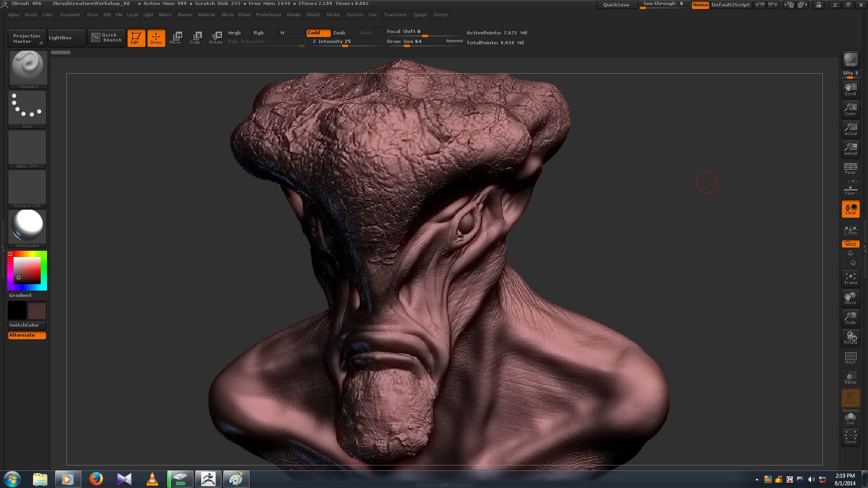The height and width of the screenshot is (488, 868).
Task: Open the SkinShade4 material selector
Action: pyautogui.click(x=27, y=229)
